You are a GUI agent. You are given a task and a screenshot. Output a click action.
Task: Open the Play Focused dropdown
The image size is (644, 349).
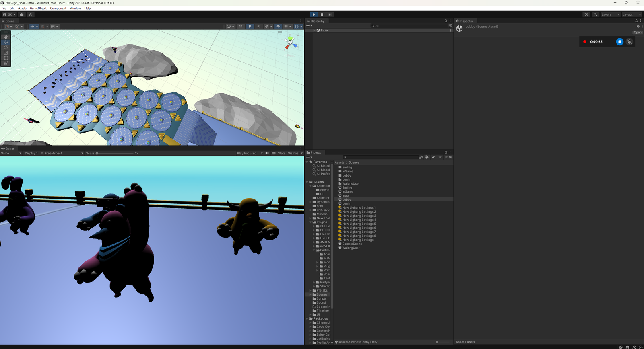250,153
